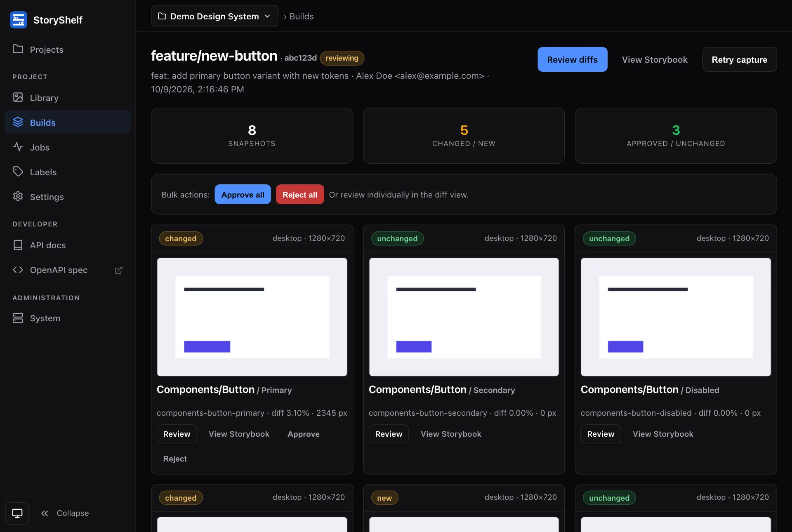
Task: Open the Library section
Action: pyautogui.click(x=68, y=98)
